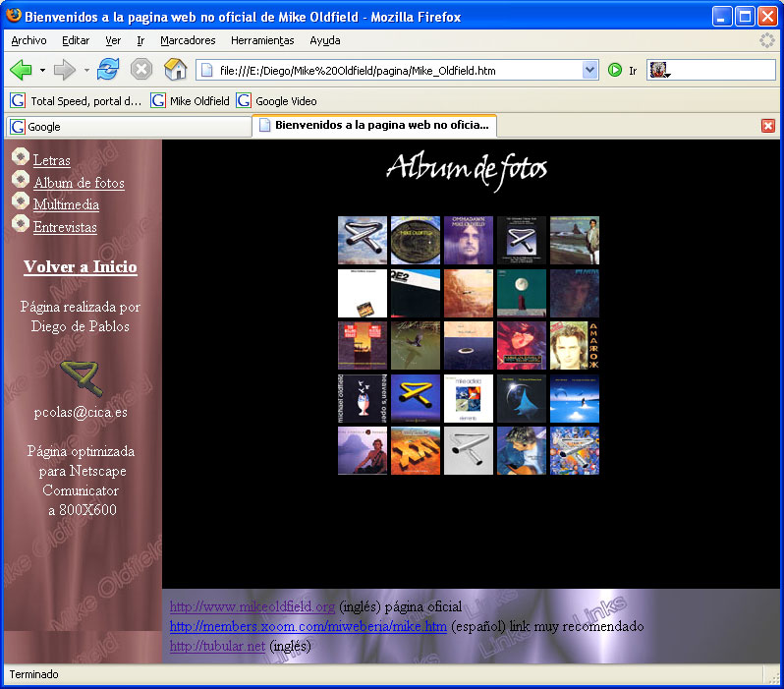This screenshot has width=784, height=689.
Task: Open the search engine selector icon
Action: tap(659, 70)
